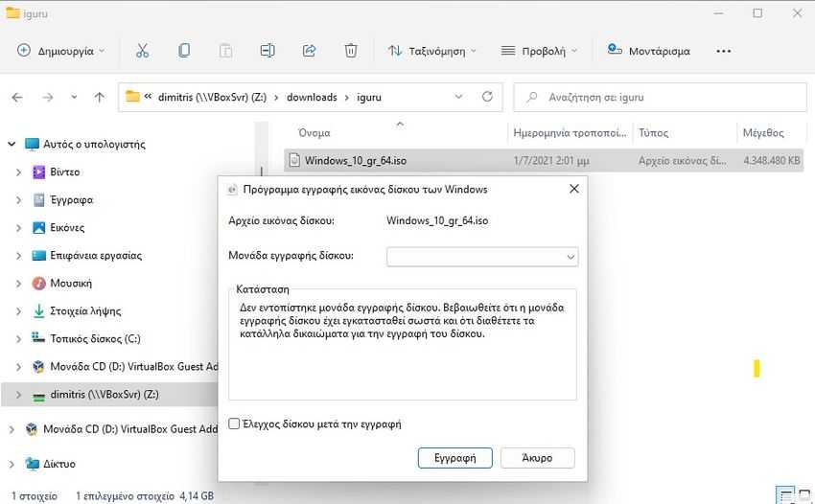Open the Δημιουργία new item menu
The image size is (815, 504).
pyautogui.click(x=60, y=51)
